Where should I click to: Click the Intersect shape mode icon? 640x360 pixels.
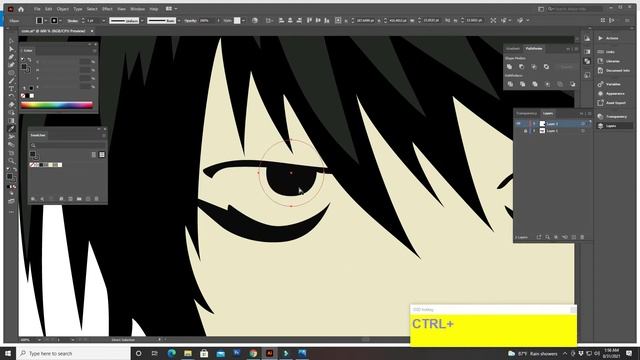click(534, 67)
